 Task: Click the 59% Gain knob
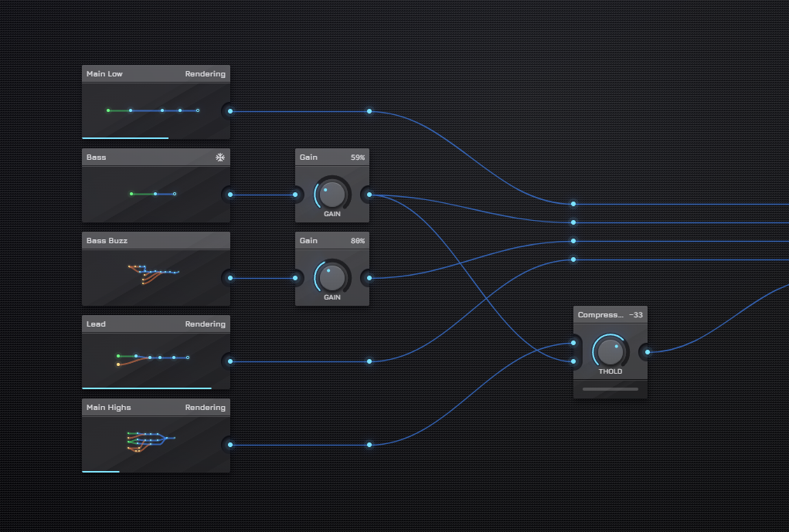coord(332,194)
